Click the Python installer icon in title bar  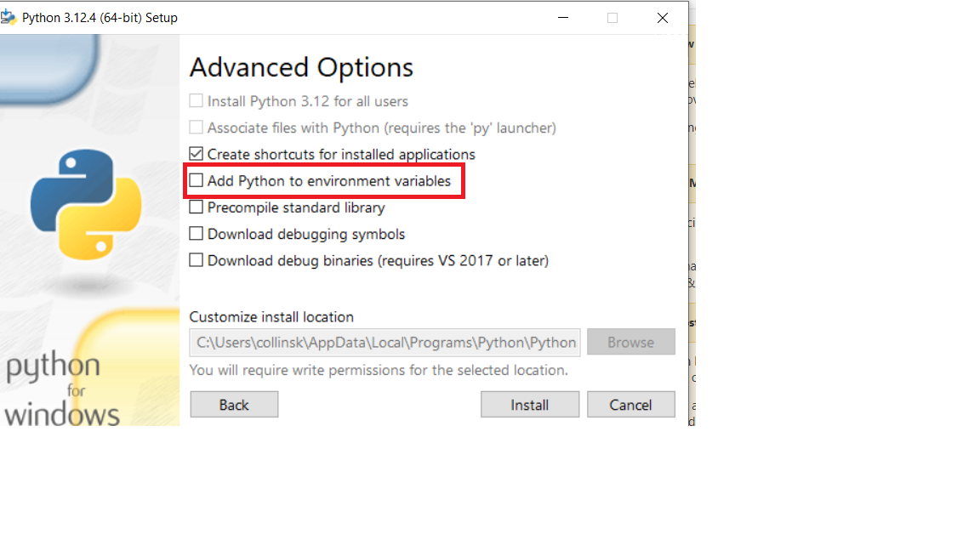pos(9,17)
